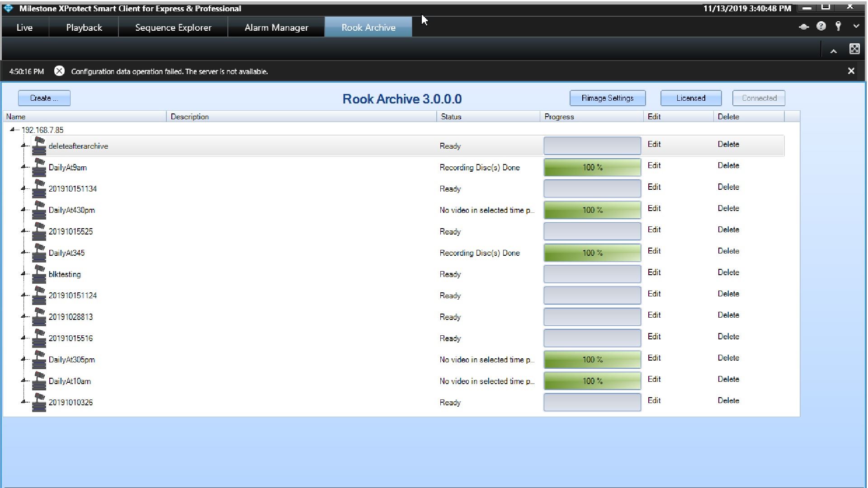The width and height of the screenshot is (868, 488).
Task: Click the Description column header
Action: click(302, 117)
